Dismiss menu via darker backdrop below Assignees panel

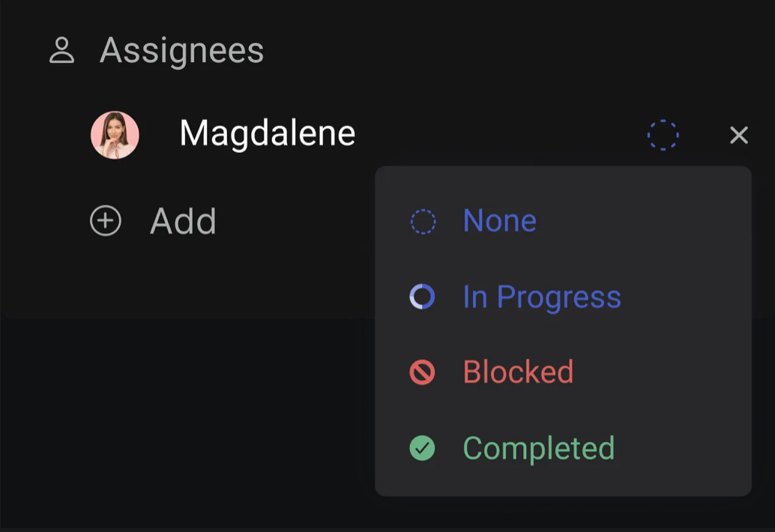(x=188, y=420)
